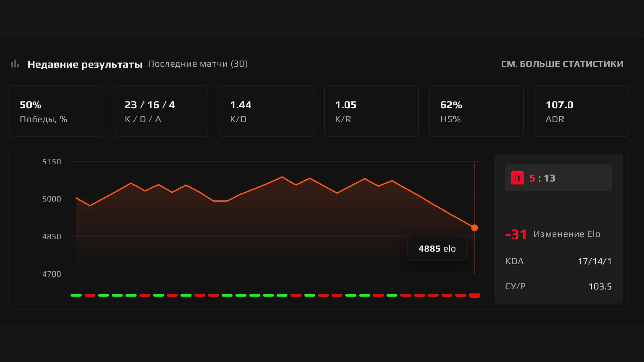Select the 1.05 K/R stat card
The height and width of the screenshot is (362, 644).
371,111
